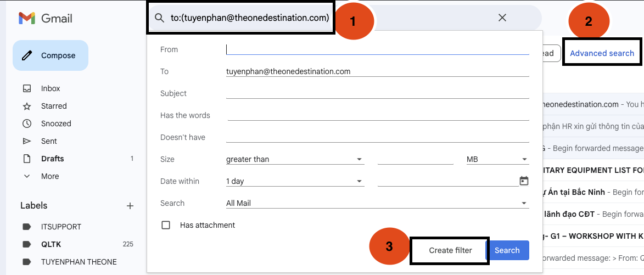Click the search magnifier icon
Screen dimensions: 644x275
159,18
